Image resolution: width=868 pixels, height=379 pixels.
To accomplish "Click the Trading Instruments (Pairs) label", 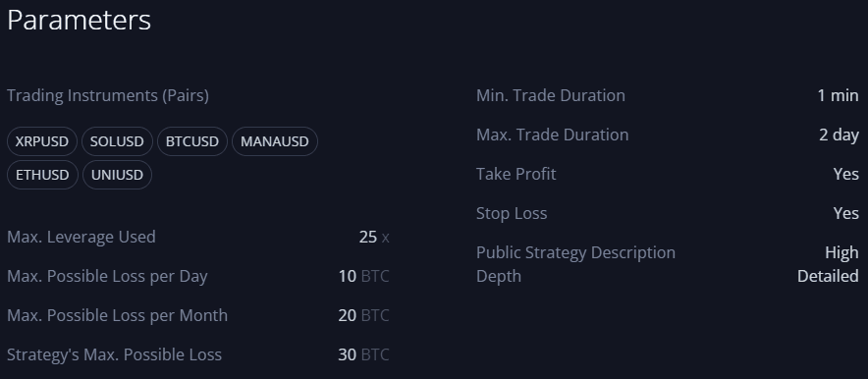I will (x=108, y=95).
